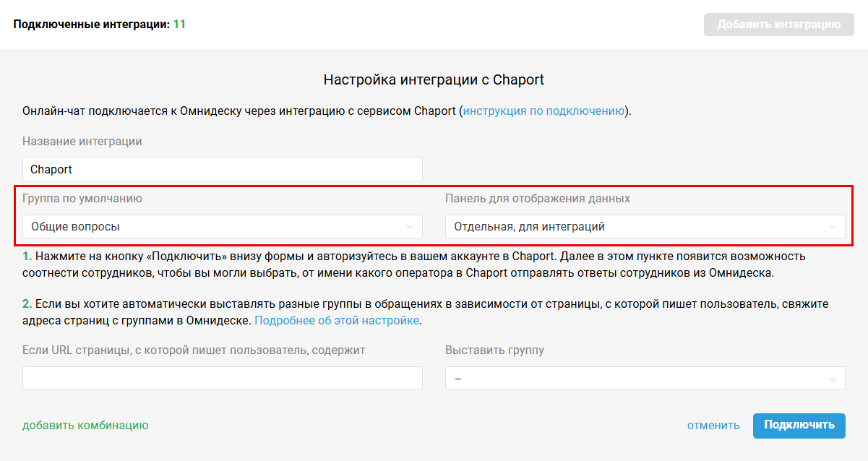Click the 'Если URL страницы' field label

194,350
